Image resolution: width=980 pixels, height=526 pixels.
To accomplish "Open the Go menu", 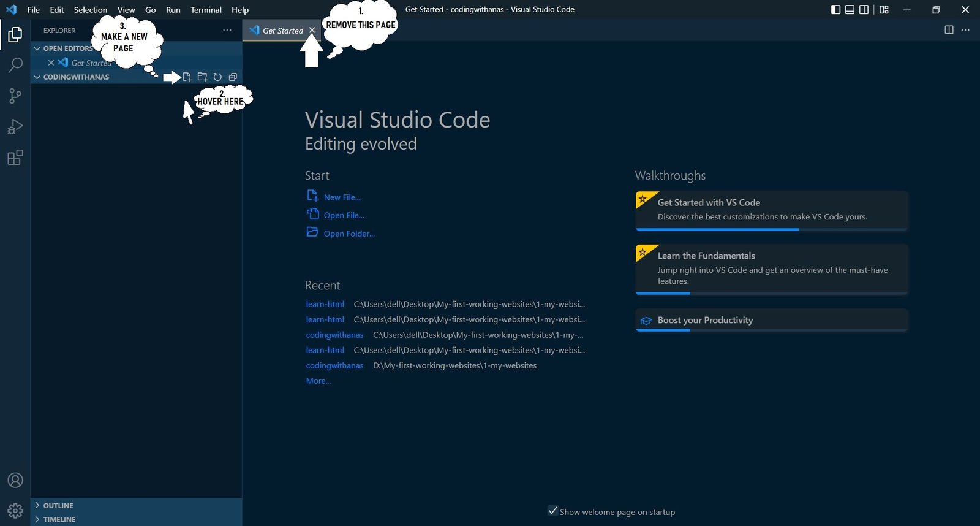I will tap(151, 10).
